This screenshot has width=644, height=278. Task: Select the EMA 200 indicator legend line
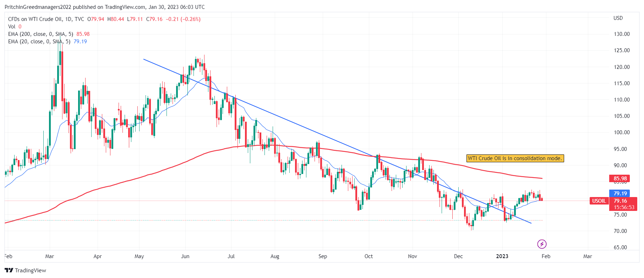point(49,34)
